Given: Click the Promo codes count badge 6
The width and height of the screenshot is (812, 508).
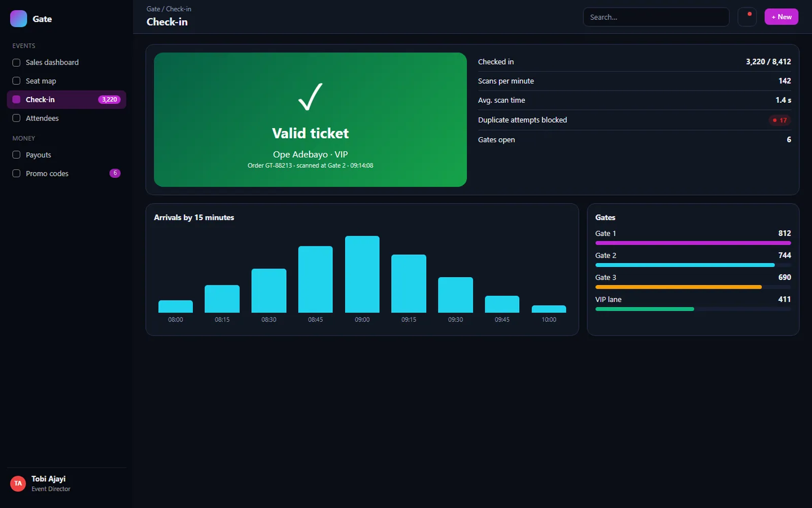Looking at the screenshot, I should [x=115, y=173].
